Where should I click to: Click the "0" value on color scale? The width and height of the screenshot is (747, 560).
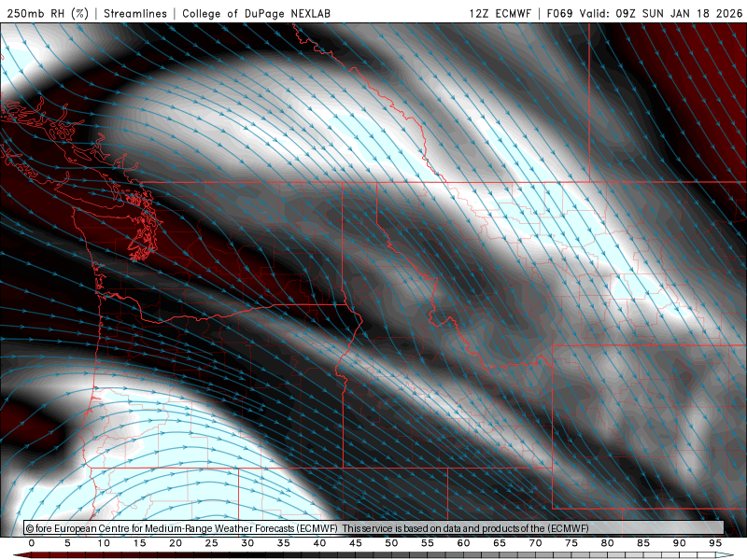[32, 543]
